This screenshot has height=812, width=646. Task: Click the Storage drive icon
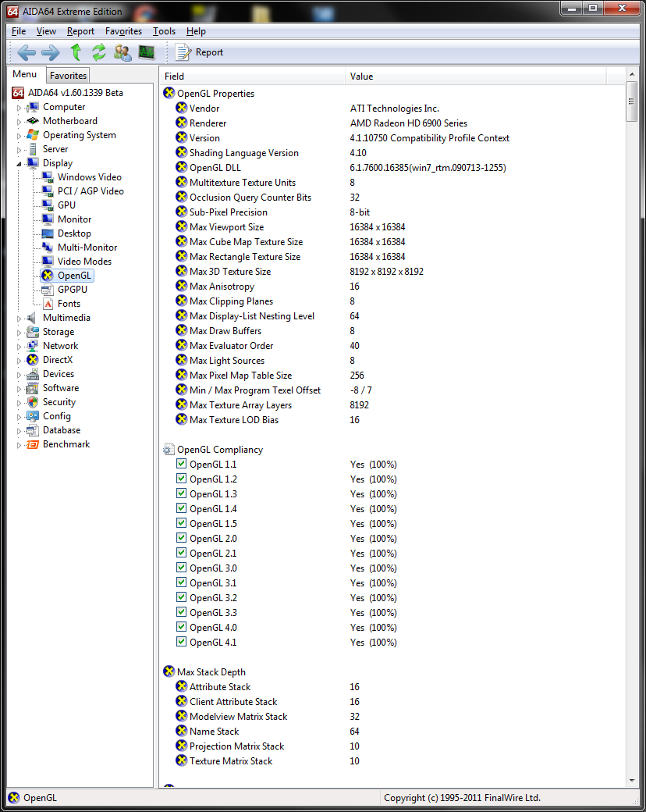(x=33, y=331)
